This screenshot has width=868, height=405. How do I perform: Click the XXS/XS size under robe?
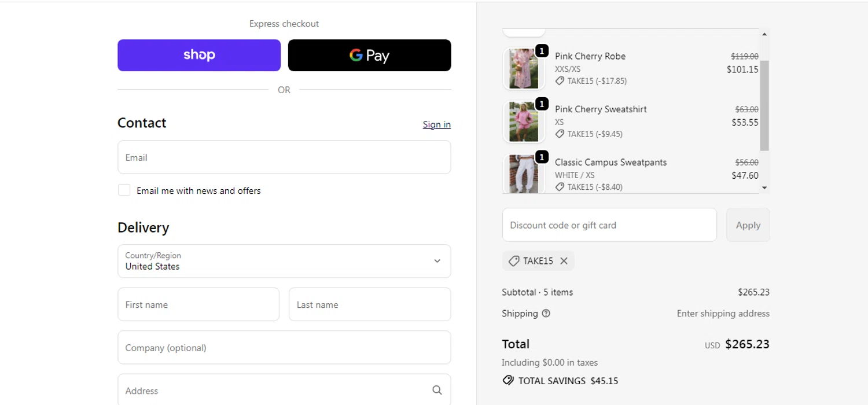tap(568, 69)
